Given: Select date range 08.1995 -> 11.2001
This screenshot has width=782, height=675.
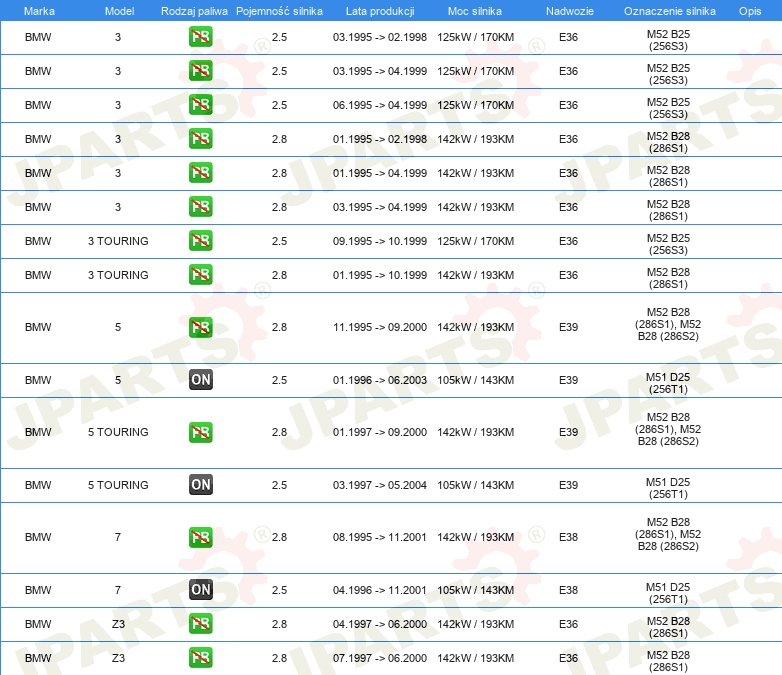Looking at the screenshot, I should coord(380,537).
